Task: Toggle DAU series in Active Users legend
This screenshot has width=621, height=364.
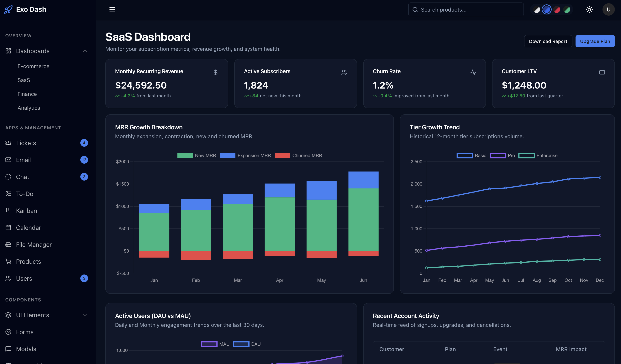Action: (x=247, y=344)
